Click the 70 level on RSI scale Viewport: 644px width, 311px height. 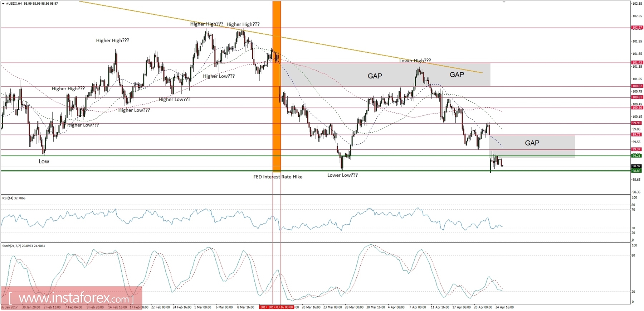pos(634,210)
